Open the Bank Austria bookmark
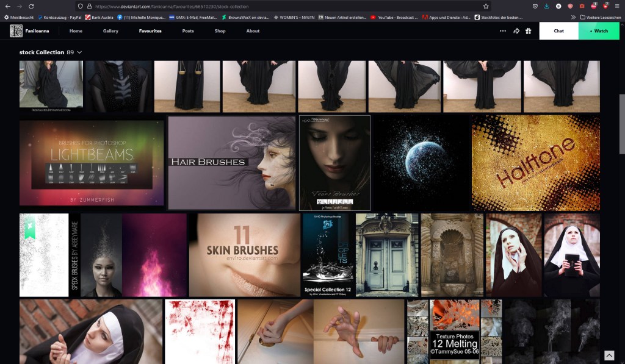The image size is (625, 364). (99, 17)
